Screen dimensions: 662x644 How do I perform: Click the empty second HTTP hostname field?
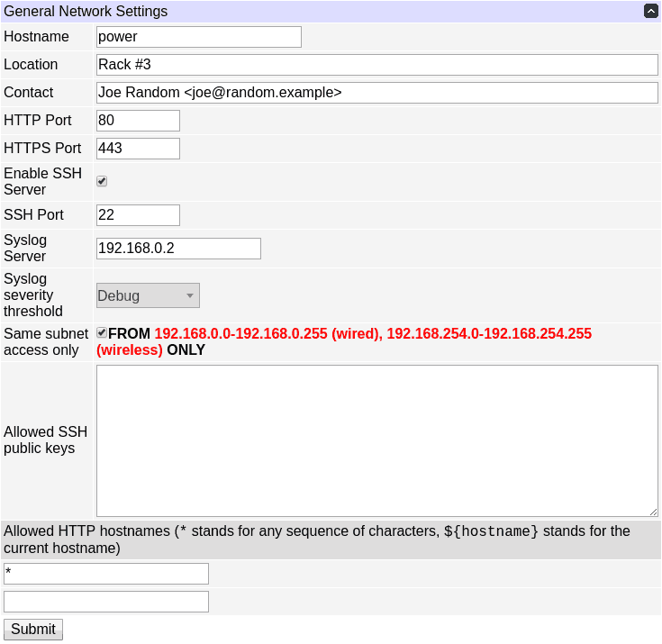[x=106, y=602]
